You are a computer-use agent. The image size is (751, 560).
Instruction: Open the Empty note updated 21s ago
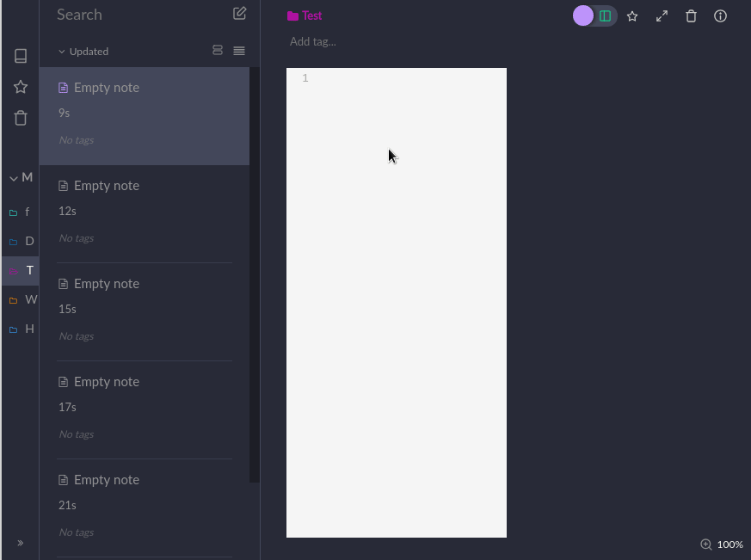coord(145,508)
